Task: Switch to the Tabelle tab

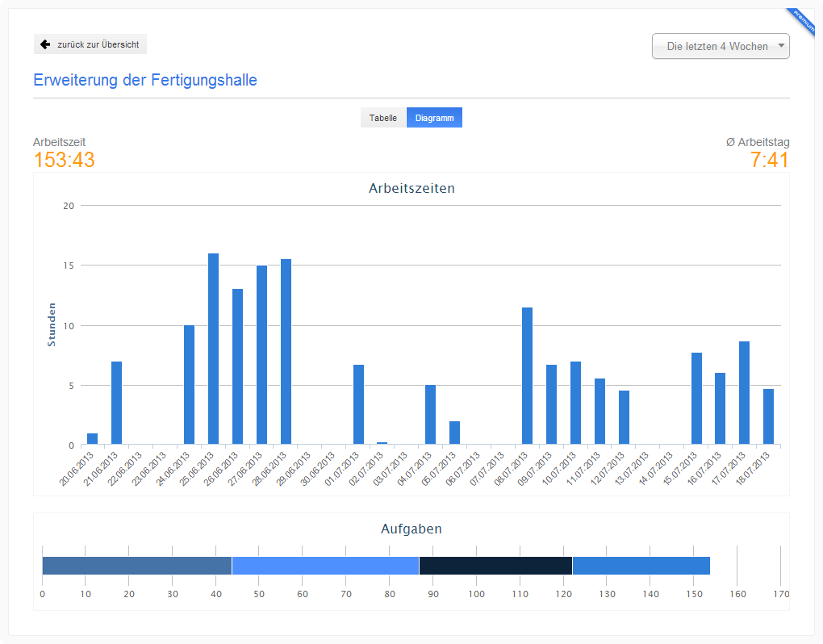Action: pos(382,118)
